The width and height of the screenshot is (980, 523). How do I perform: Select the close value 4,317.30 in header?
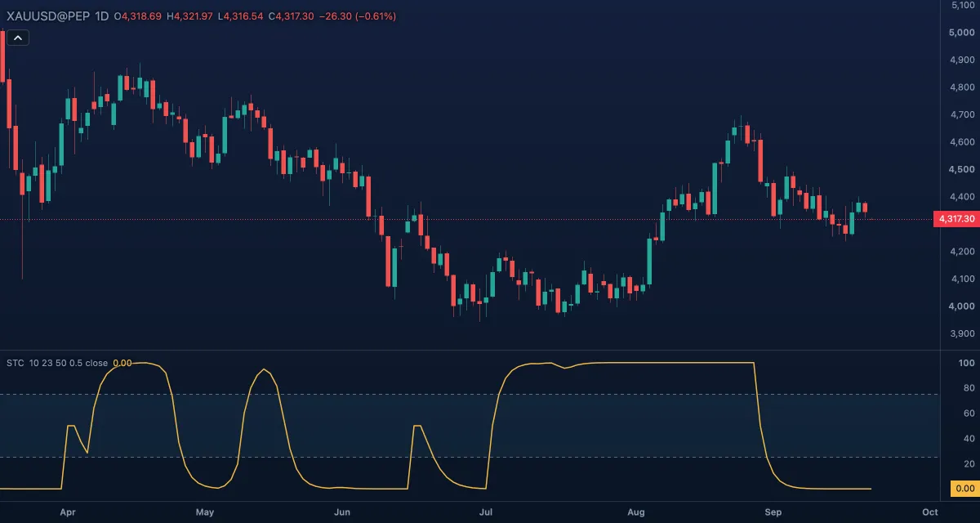[296, 16]
